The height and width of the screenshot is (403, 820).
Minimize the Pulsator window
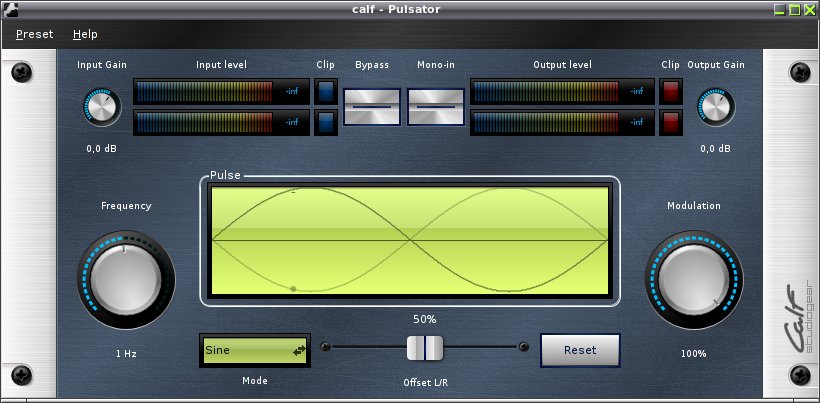[781, 9]
